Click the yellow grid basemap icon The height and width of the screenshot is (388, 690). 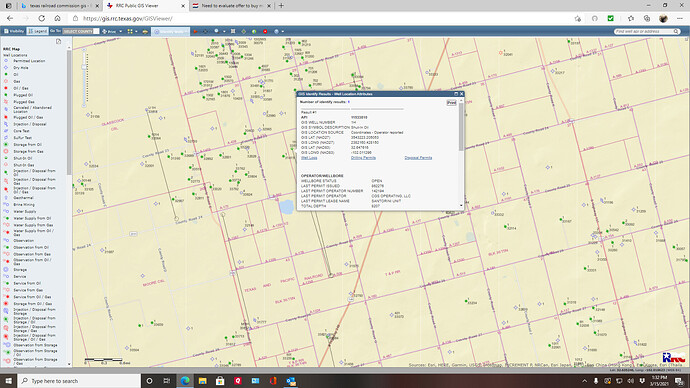click(x=130, y=31)
